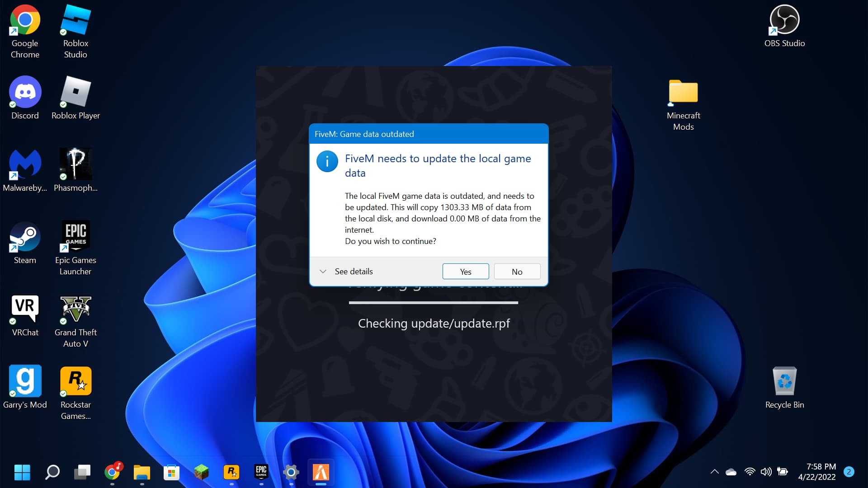Open FiveM icon in taskbar
The image size is (868, 488).
[321, 472]
